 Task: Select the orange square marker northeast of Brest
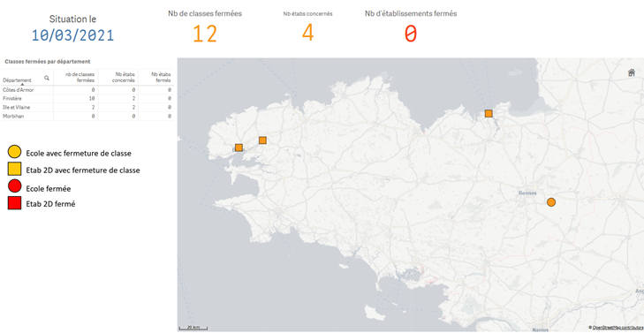pos(262,140)
